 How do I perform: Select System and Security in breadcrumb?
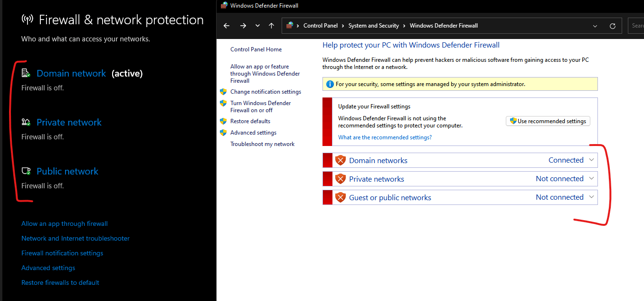tap(373, 26)
